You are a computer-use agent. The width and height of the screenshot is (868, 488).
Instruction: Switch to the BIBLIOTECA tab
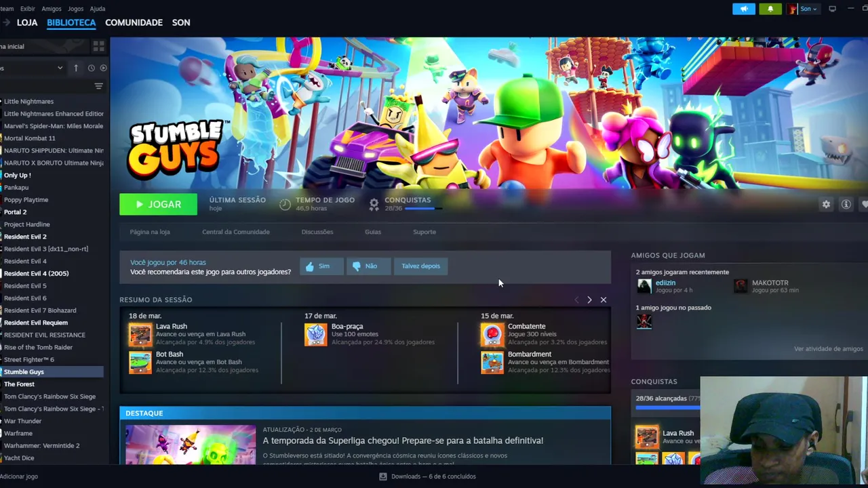[71, 22]
